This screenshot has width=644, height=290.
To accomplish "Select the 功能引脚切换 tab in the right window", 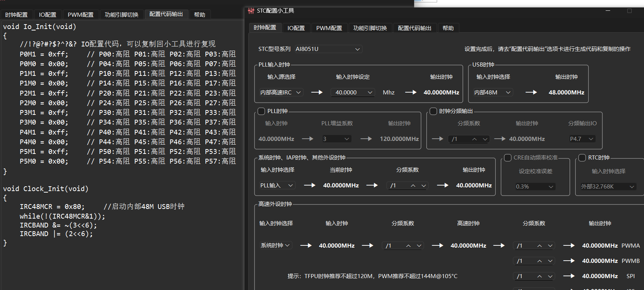I will (370, 28).
